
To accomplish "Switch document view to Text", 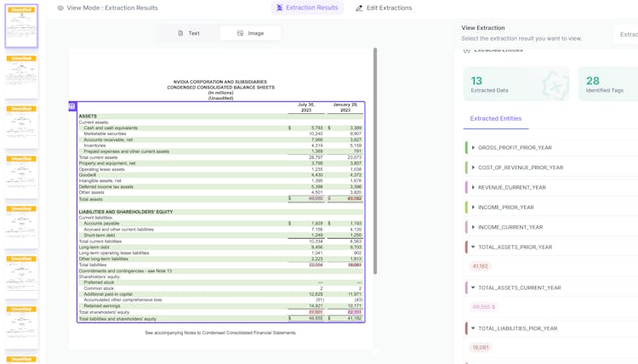I will pyautogui.click(x=189, y=33).
